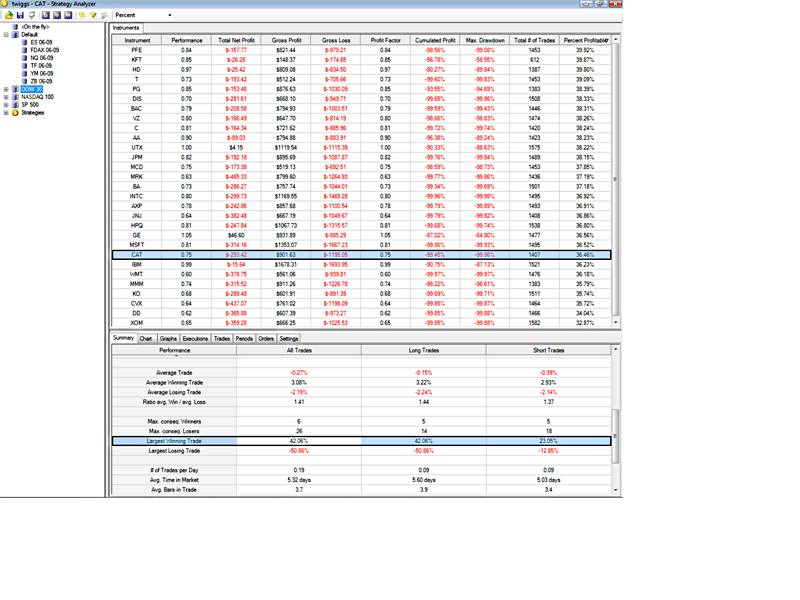The height and width of the screenshot is (600, 800).
Task: Select FDAX 06-09 in the tree
Action: pos(44,50)
